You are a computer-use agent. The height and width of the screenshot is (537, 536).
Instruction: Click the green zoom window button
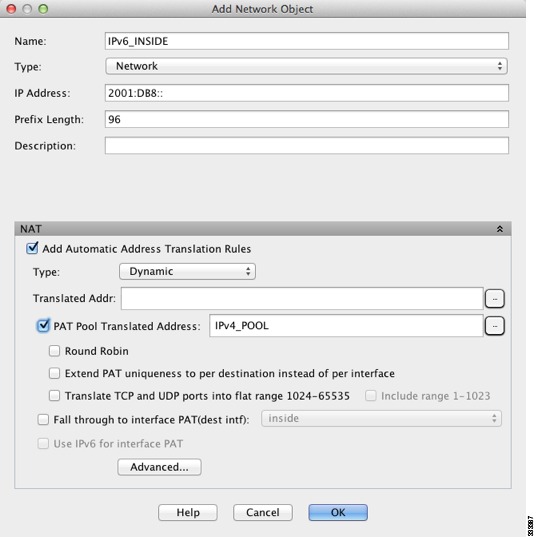(43, 9)
